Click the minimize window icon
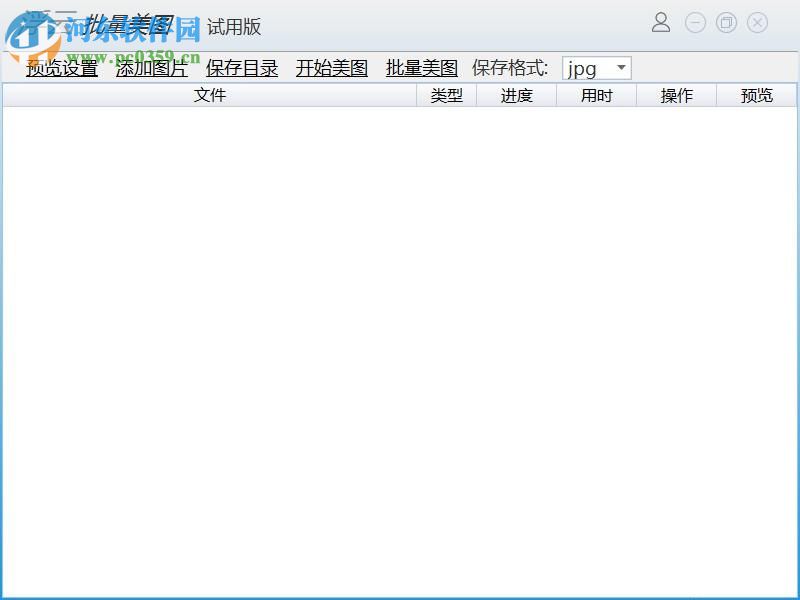Image resolution: width=800 pixels, height=600 pixels. tap(693, 23)
